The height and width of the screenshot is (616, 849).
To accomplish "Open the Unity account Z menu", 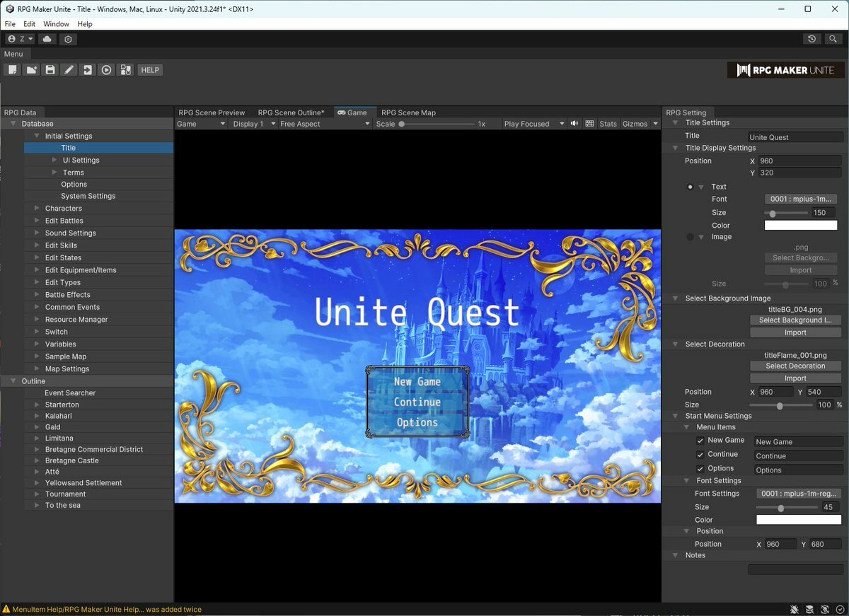I will [21, 39].
